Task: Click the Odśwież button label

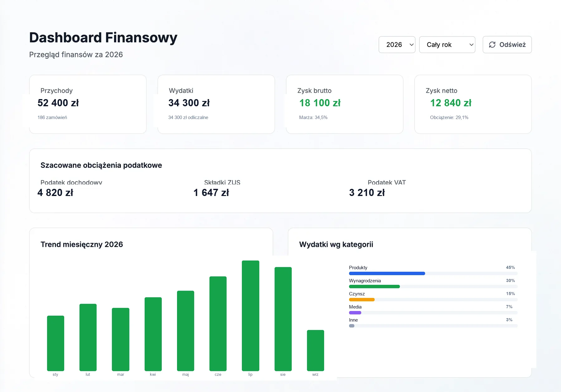Action: [x=512, y=45]
